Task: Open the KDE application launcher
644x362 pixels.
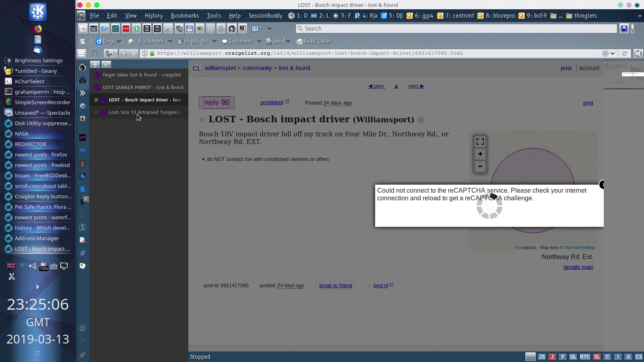Action: tap(38, 12)
